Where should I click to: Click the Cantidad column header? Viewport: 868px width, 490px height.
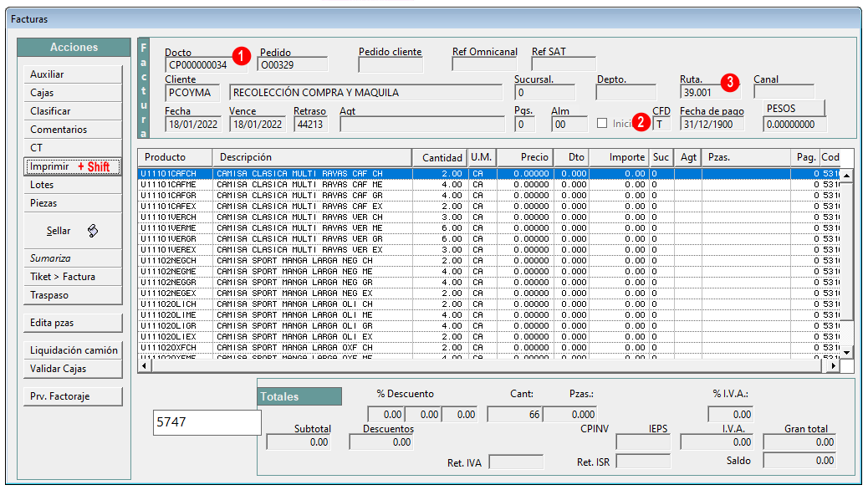click(440, 157)
